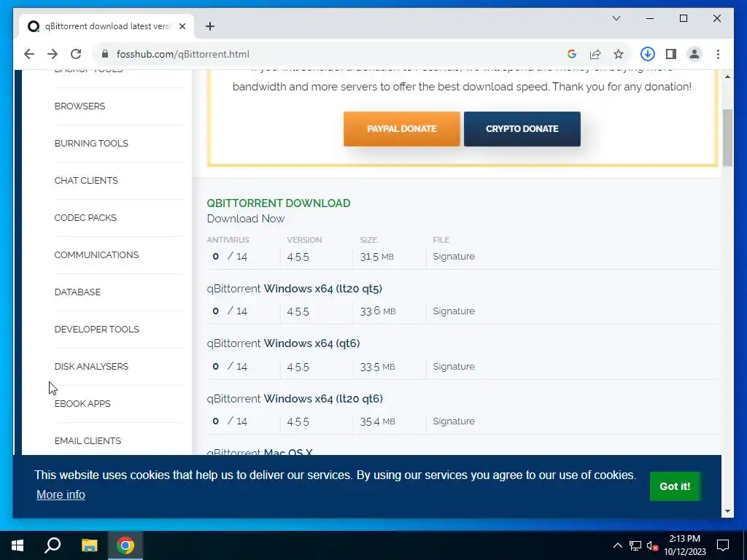Open Chrome downloads icon
This screenshot has height=560, width=747.
pos(648,54)
